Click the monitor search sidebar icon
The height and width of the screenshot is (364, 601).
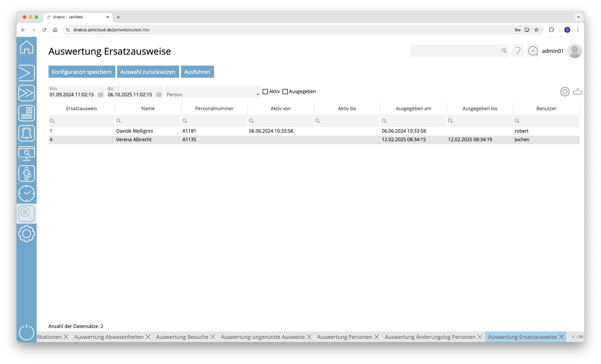(27, 153)
